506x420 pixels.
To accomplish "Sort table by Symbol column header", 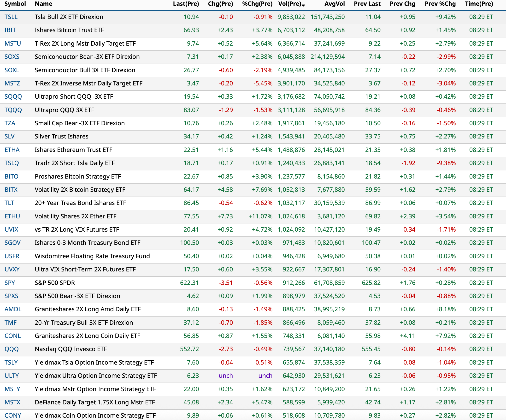I will click(x=15, y=4).
